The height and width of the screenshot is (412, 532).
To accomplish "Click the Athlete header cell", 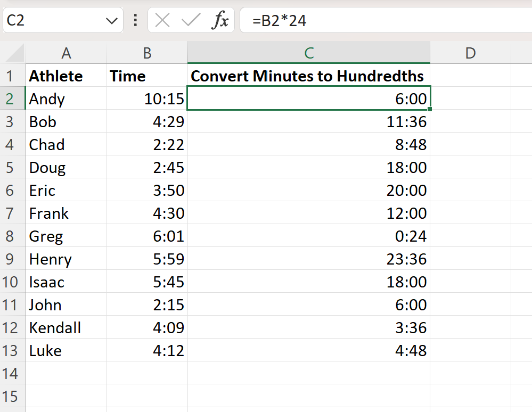I will [66, 76].
